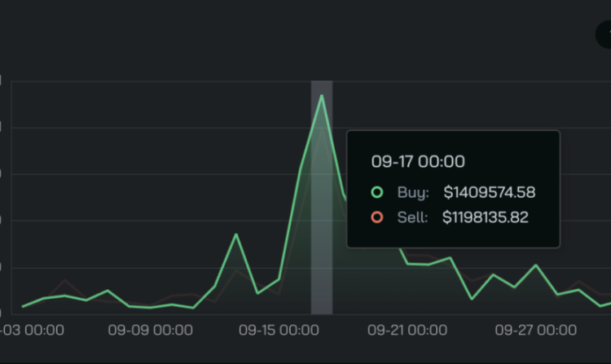Click the 09-15 00:00 axis label
The width and height of the screenshot is (611, 364).
(x=279, y=331)
